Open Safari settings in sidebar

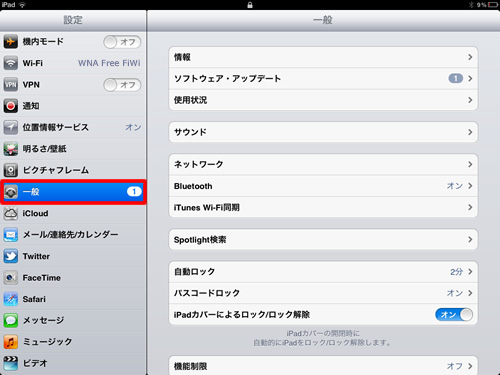pyautogui.click(x=73, y=299)
